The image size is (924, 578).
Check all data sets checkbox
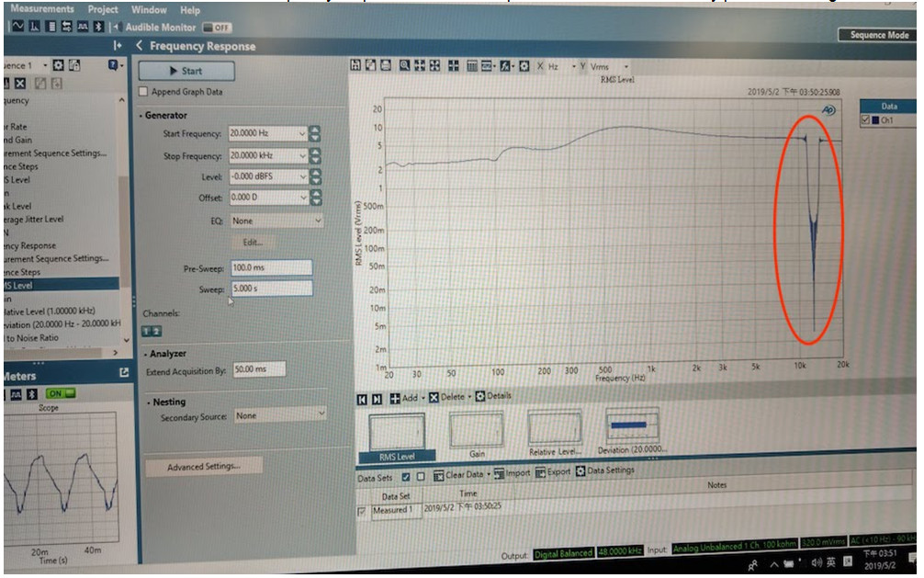pyautogui.click(x=405, y=477)
